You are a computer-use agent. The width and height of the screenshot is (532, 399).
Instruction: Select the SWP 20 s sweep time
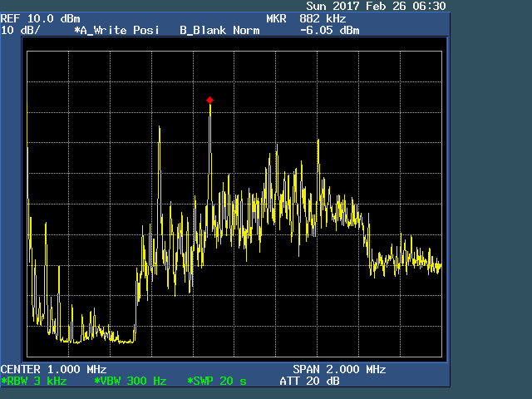pos(217,381)
